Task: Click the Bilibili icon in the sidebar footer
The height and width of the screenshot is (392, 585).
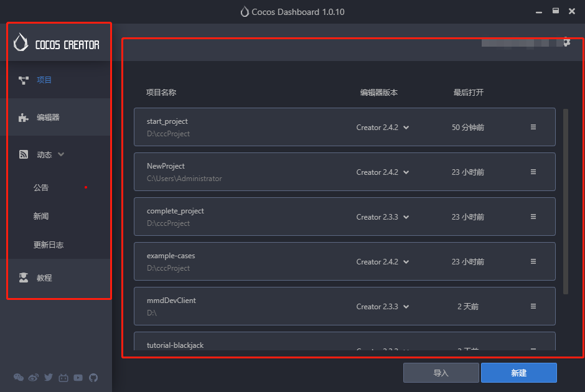Action: click(x=63, y=378)
